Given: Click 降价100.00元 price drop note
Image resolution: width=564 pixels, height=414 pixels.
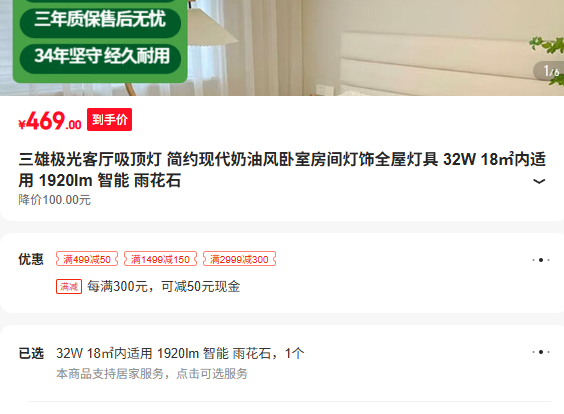Looking at the screenshot, I should [x=54, y=200].
